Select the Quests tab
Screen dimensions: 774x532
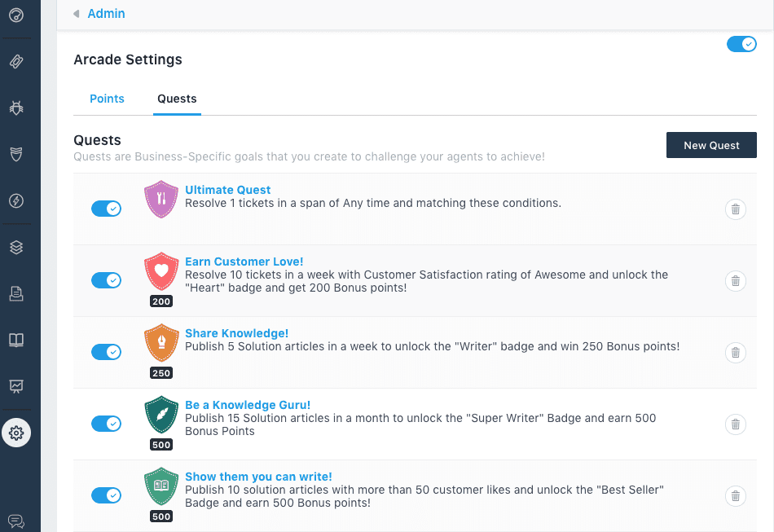(177, 98)
